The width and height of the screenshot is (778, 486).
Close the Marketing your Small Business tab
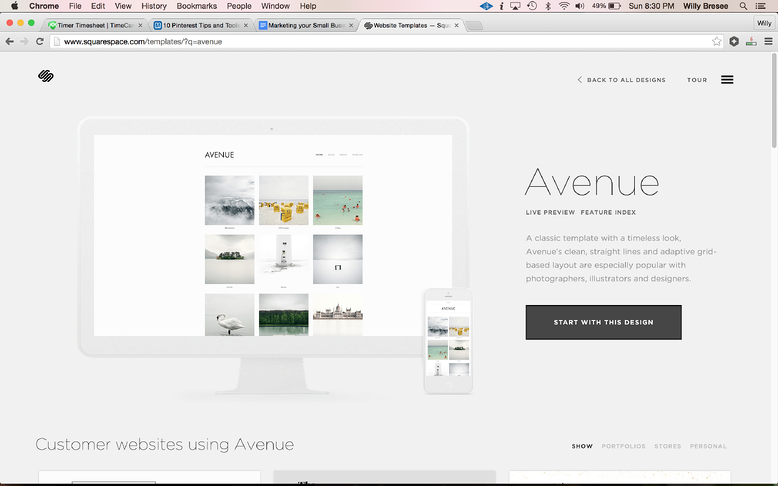(351, 25)
